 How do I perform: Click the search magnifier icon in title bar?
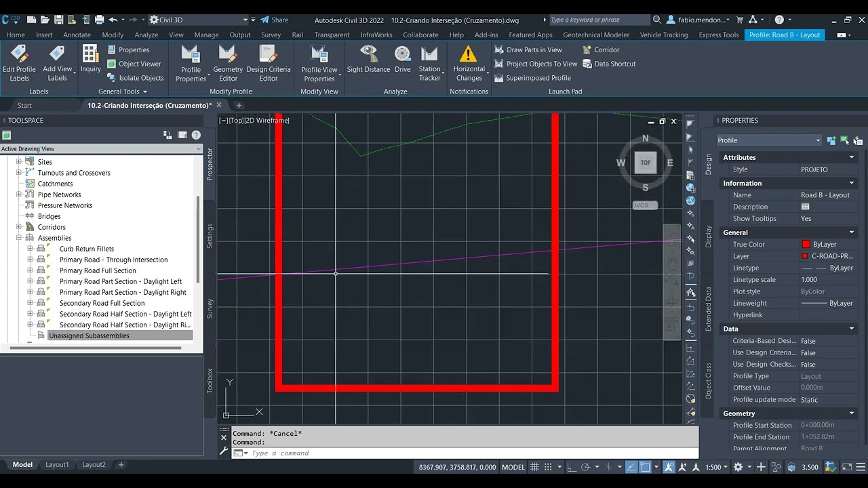[657, 20]
